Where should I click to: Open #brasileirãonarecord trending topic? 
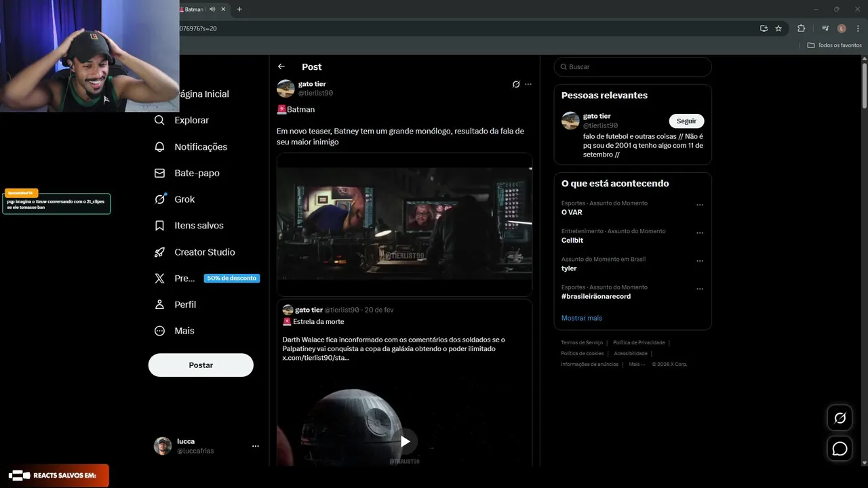(596, 296)
